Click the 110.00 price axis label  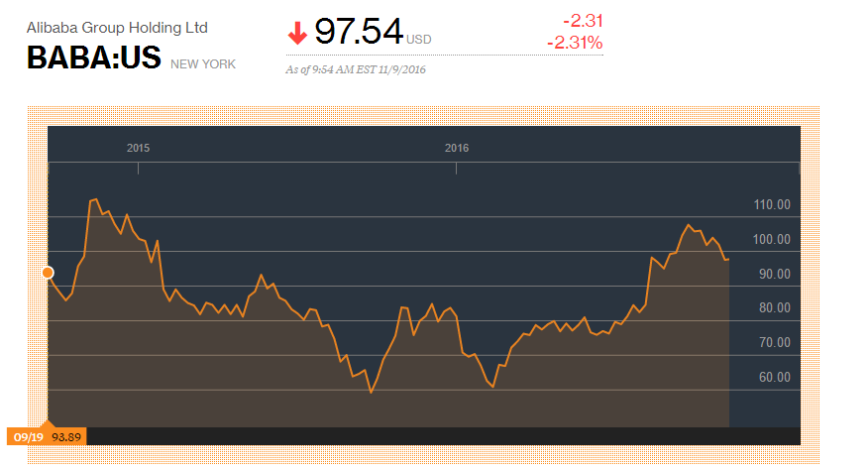click(772, 205)
